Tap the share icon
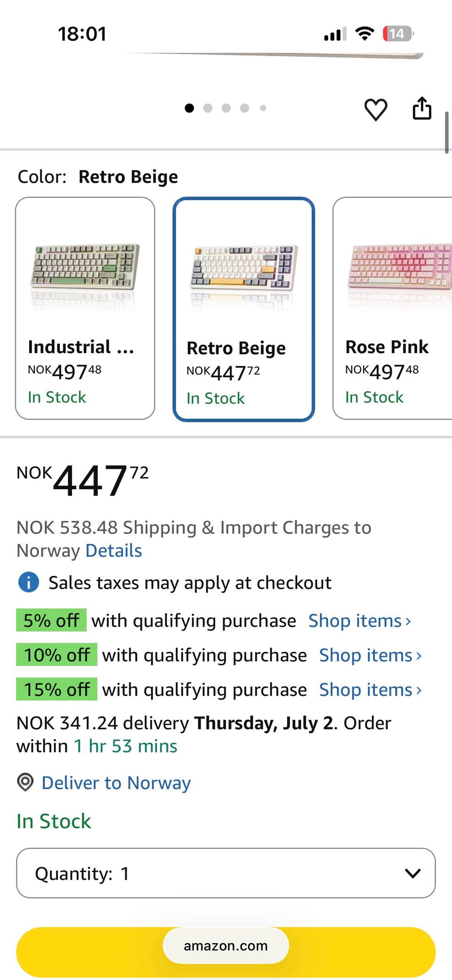 click(x=422, y=108)
